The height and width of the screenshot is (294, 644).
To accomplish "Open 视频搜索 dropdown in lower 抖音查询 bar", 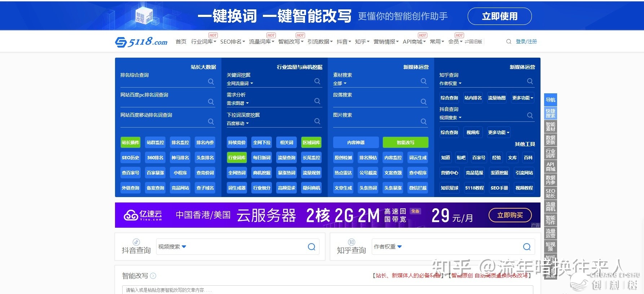I will tap(172, 247).
